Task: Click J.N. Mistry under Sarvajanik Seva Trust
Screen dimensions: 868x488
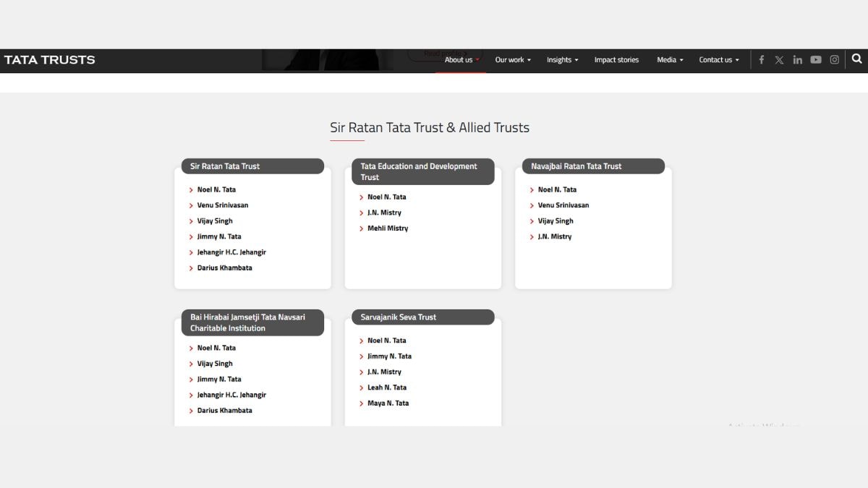Action: click(384, 372)
